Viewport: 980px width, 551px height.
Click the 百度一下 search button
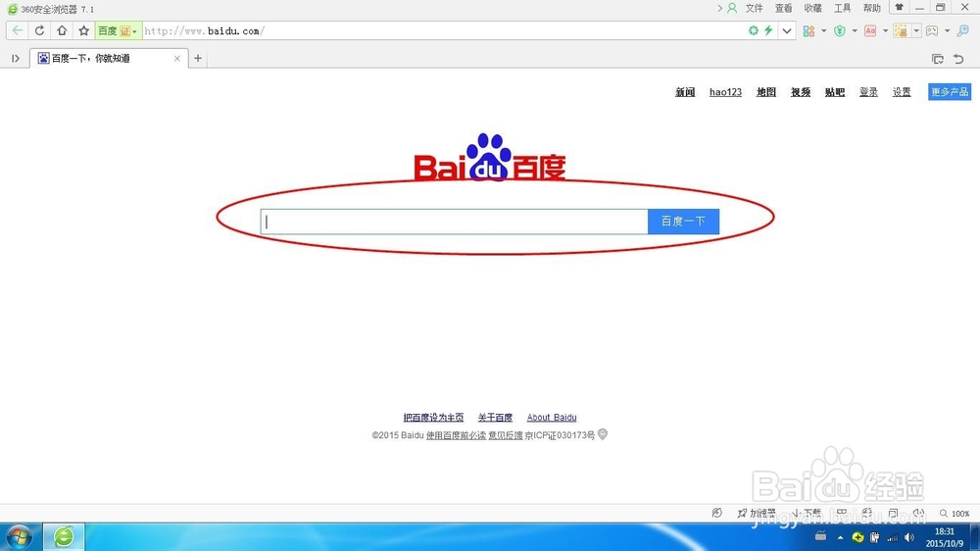coord(683,222)
